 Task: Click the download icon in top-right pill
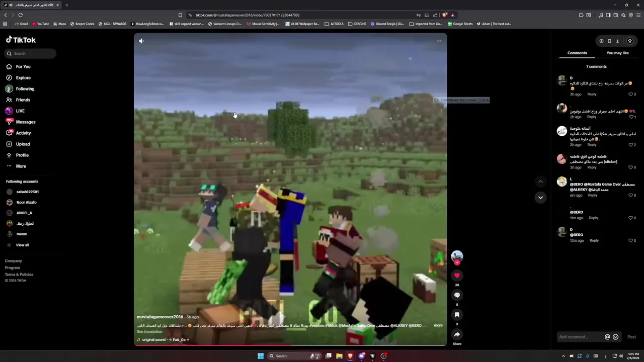pyautogui.click(x=617, y=41)
